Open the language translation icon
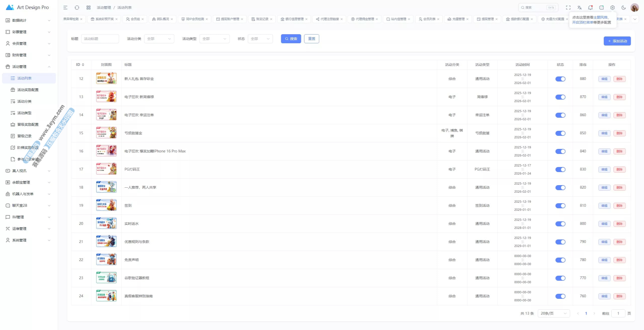644x330 pixels. click(579, 8)
